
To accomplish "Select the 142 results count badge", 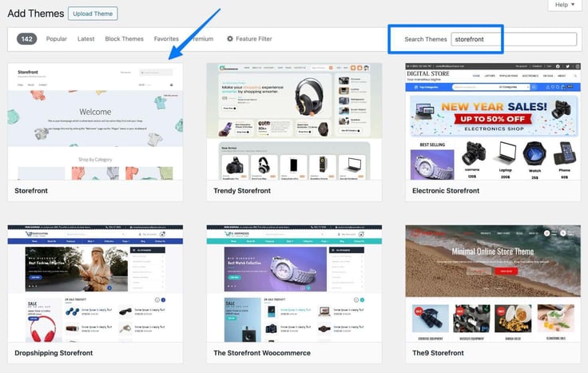I will (26, 39).
